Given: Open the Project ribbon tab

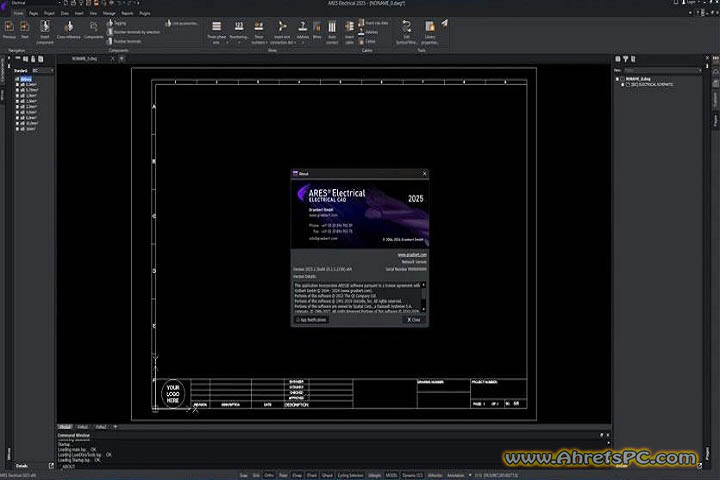Looking at the screenshot, I should pyautogui.click(x=49, y=13).
